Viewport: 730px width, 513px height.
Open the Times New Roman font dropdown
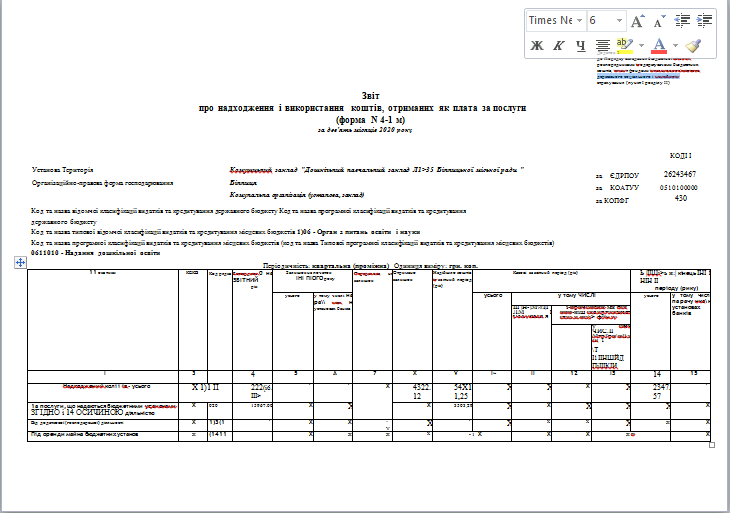[x=579, y=21]
